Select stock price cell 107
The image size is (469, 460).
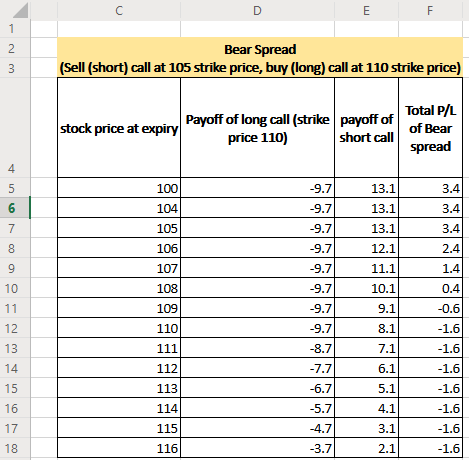119,268
